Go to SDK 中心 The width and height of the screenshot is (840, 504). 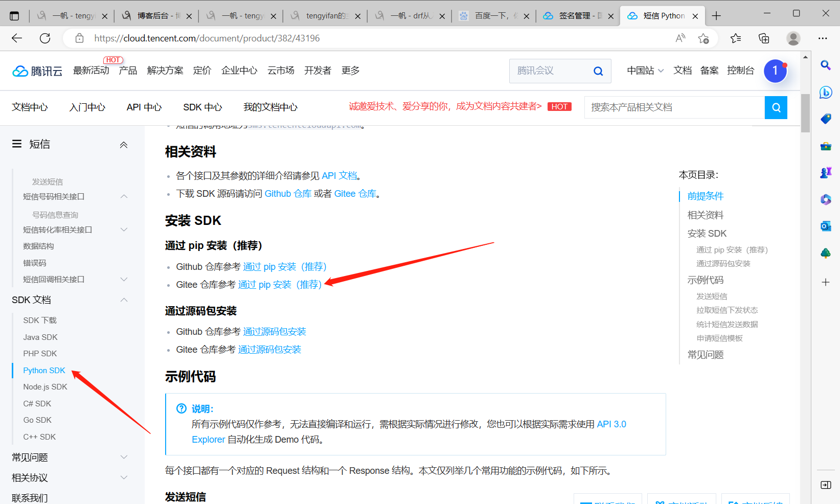[x=202, y=107]
